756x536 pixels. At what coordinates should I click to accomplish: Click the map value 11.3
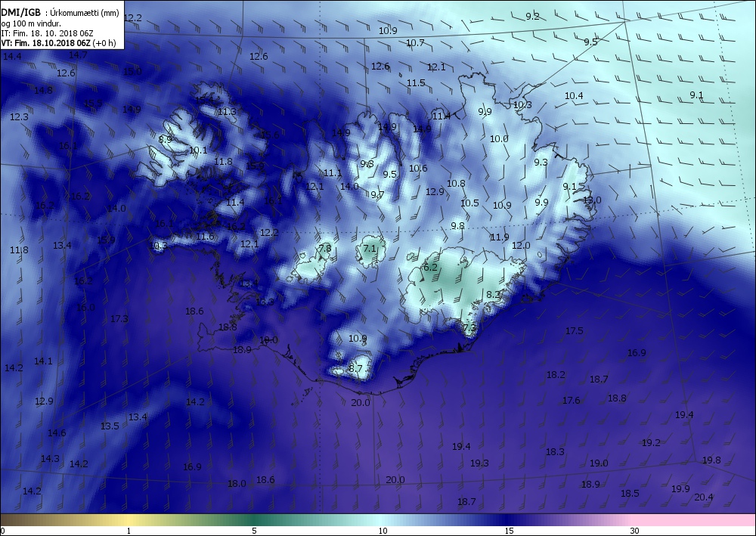coord(227,112)
